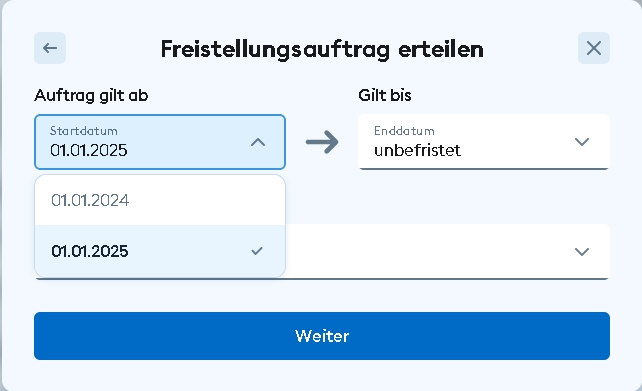The image size is (642, 391).
Task: Click the down chevron in the Enddatum field
Action: 582,142
